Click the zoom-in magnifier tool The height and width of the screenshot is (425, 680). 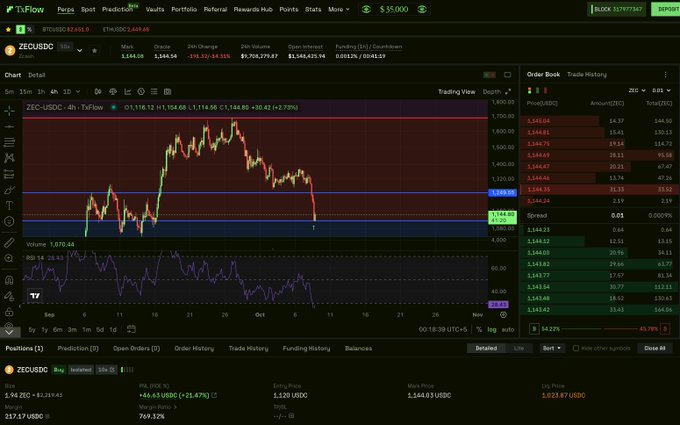pyautogui.click(x=9, y=258)
